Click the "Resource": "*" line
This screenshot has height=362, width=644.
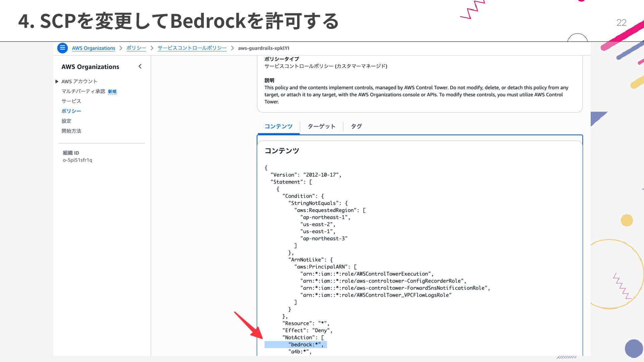click(x=306, y=323)
